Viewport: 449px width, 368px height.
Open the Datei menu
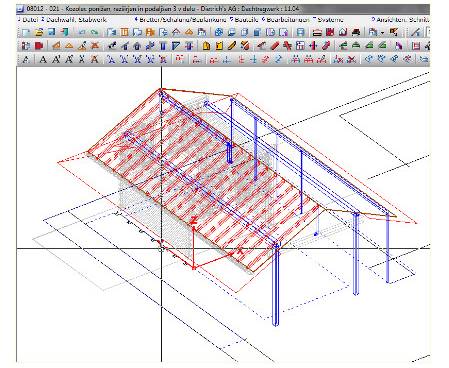pos(30,20)
